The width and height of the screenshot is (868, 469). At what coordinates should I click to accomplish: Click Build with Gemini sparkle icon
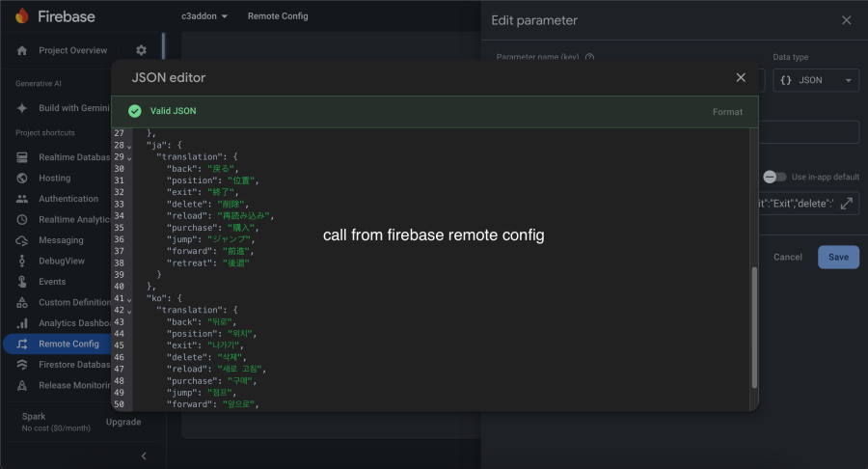coord(22,108)
